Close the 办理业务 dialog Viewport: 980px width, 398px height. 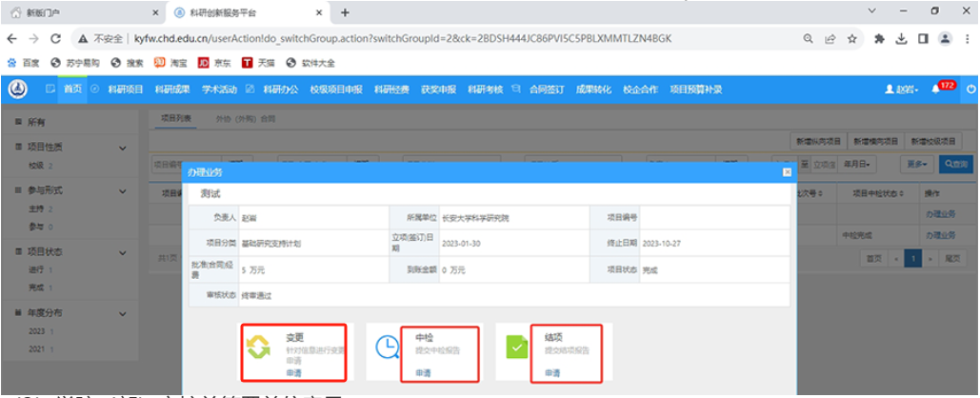[x=786, y=172]
